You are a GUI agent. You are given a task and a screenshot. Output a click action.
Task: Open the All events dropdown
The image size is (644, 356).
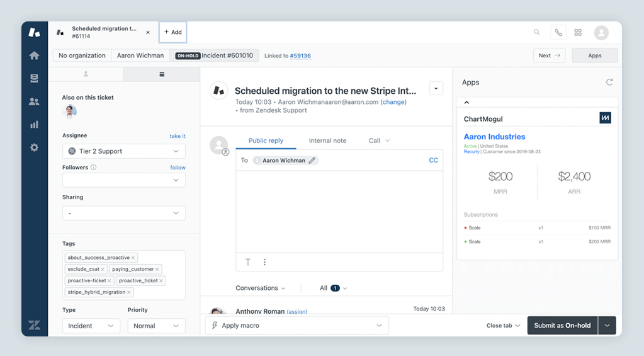pyautogui.click(x=334, y=288)
